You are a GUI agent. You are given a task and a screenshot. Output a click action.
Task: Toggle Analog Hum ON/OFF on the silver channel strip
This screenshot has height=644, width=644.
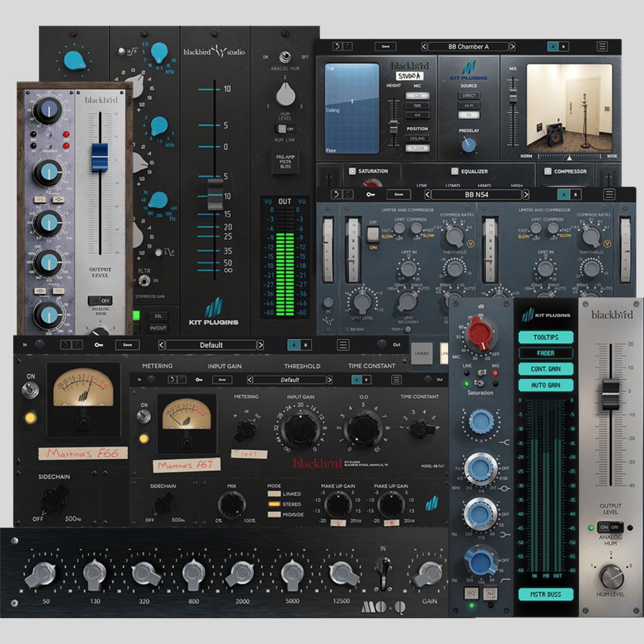pos(610,527)
